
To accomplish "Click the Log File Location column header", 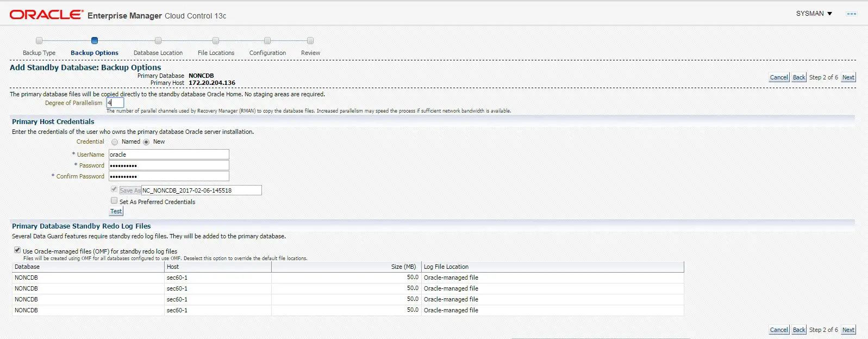I will (553, 267).
